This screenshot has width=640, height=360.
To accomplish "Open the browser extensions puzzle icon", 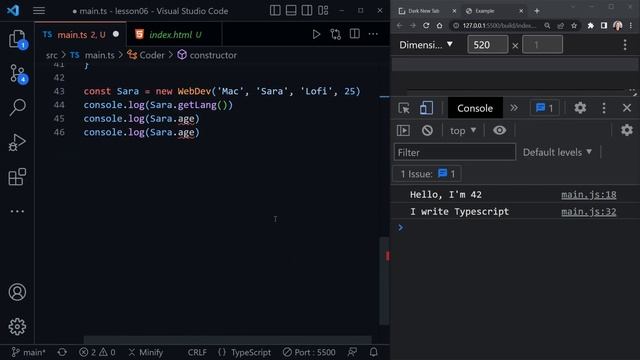I will pyautogui.click(x=591, y=25).
